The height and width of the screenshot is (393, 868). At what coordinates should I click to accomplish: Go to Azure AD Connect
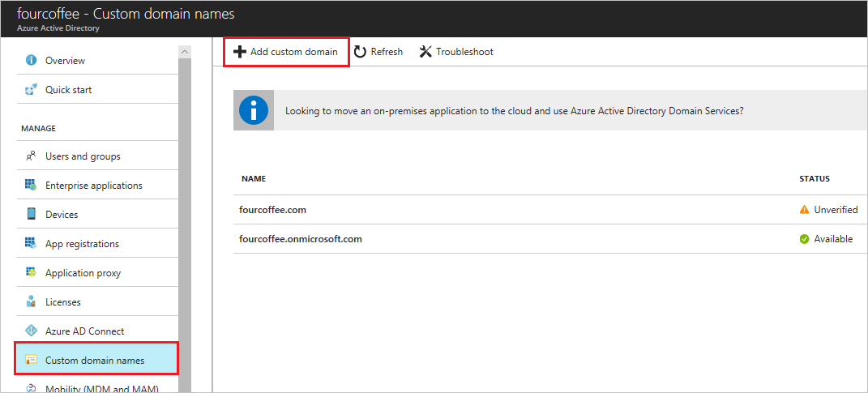pyautogui.click(x=97, y=331)
